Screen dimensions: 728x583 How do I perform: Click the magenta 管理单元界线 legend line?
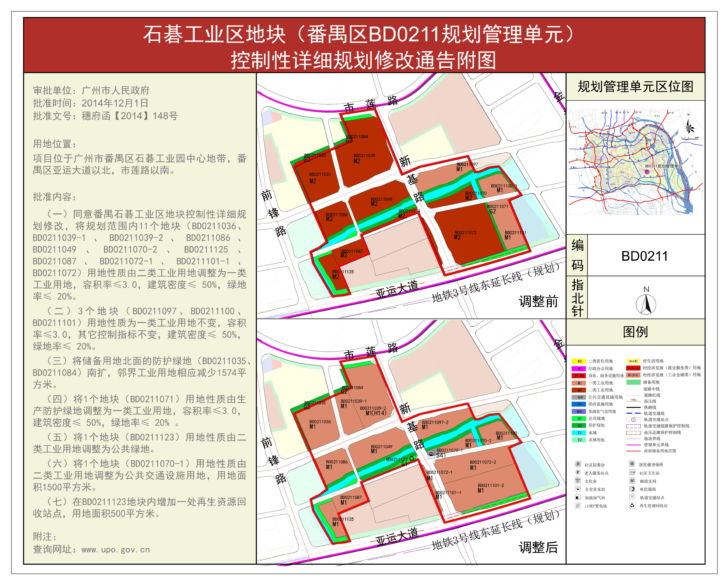pos(633,445)
